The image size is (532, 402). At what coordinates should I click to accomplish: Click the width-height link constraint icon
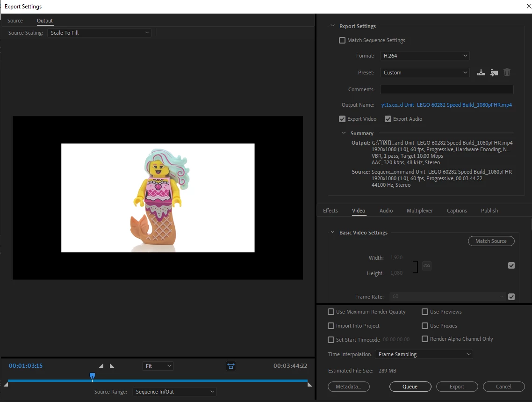[x=427, y=266]
